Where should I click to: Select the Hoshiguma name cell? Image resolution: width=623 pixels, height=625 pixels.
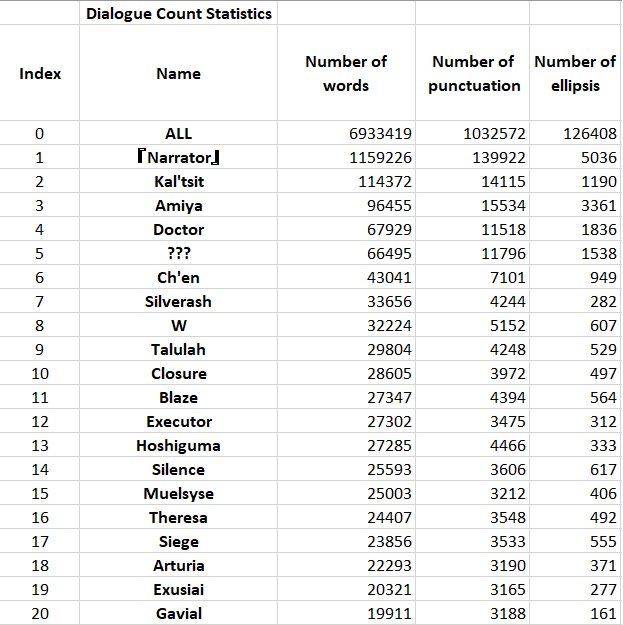click(178, 445)
